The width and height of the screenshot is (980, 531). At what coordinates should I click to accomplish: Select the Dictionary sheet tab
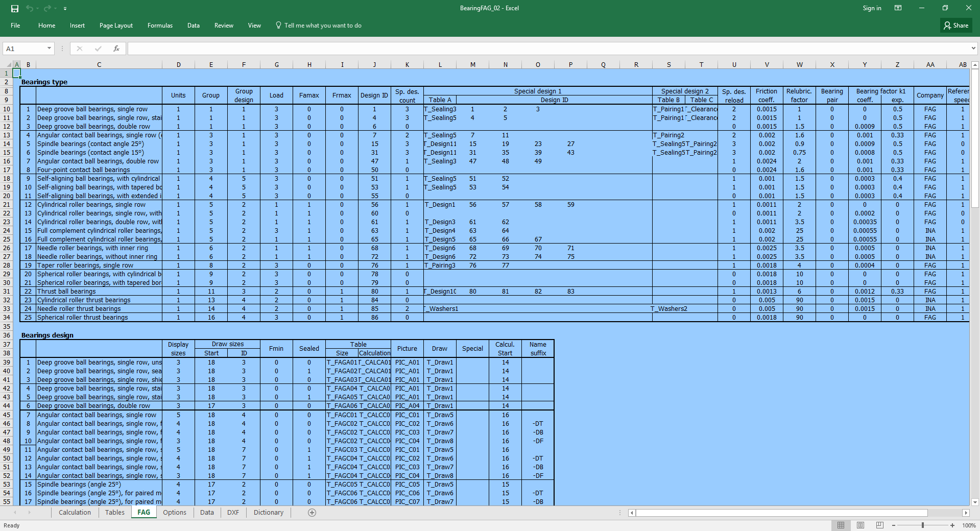pyautogui.click(x=268, y=513)
